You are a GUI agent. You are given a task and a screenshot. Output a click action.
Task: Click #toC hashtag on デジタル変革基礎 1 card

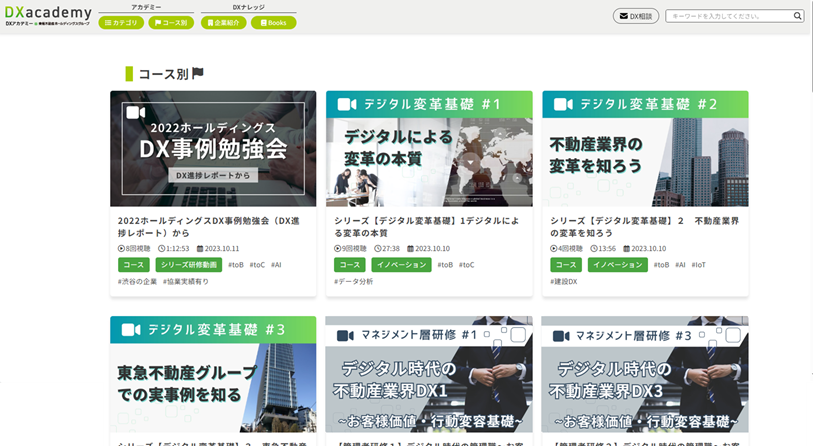[x=467, y=265]
